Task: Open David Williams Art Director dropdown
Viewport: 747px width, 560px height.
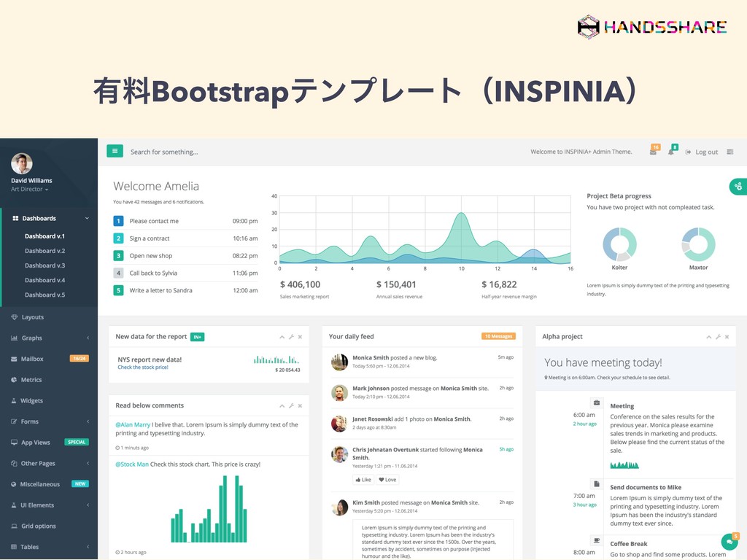Action: tap(29, 190)
